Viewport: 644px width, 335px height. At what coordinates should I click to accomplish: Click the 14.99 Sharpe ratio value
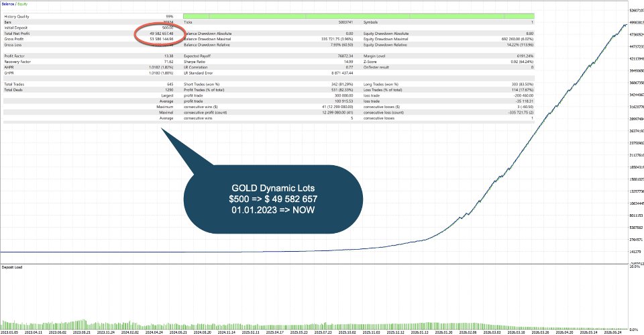pyautogui.click(x=348, y=62)
